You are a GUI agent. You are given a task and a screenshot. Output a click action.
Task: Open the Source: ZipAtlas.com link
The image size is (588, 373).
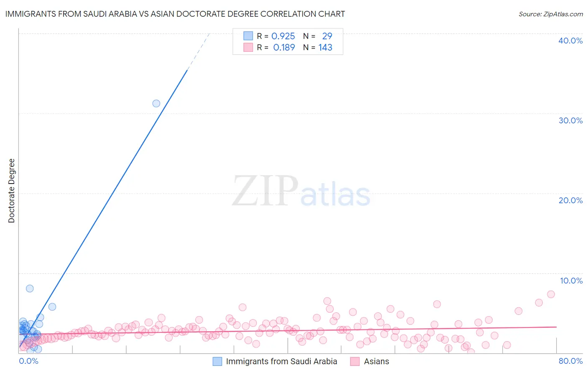coord(551,14)
